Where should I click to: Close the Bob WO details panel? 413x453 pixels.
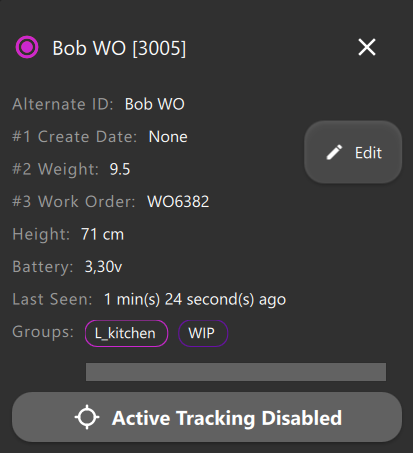point(367,47)
